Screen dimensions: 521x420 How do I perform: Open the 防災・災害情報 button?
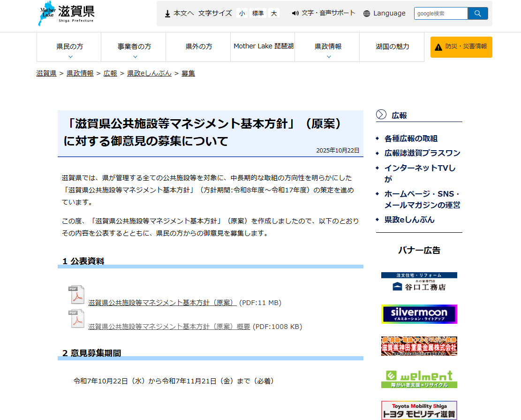tap(461, 47)
